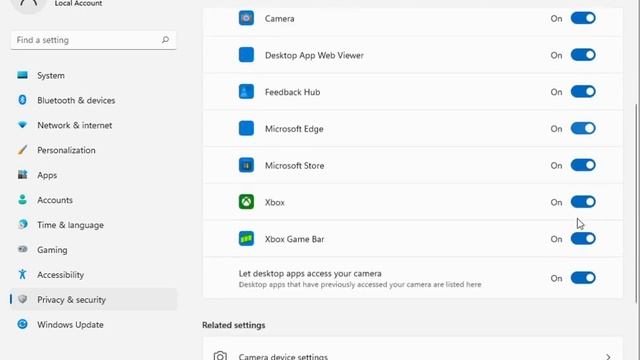
Task: Click the Related settings heading
Action: click(x=233, y=325)
